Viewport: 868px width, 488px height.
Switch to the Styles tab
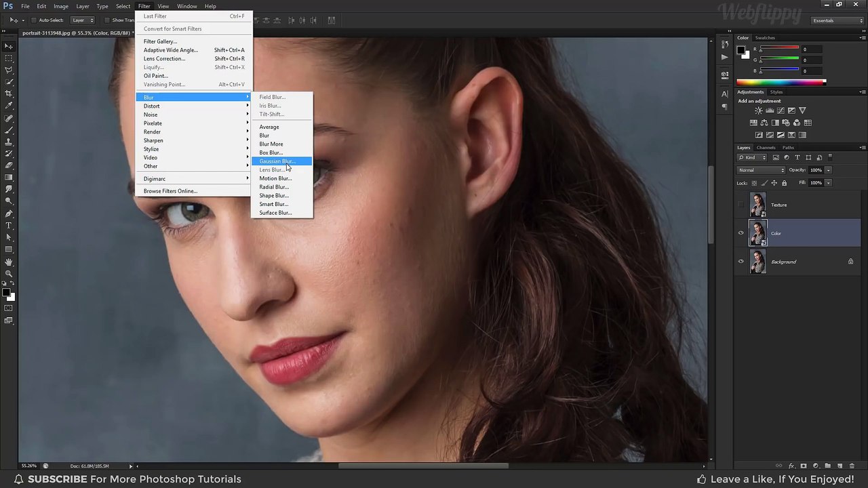click(x=776, y=92)
